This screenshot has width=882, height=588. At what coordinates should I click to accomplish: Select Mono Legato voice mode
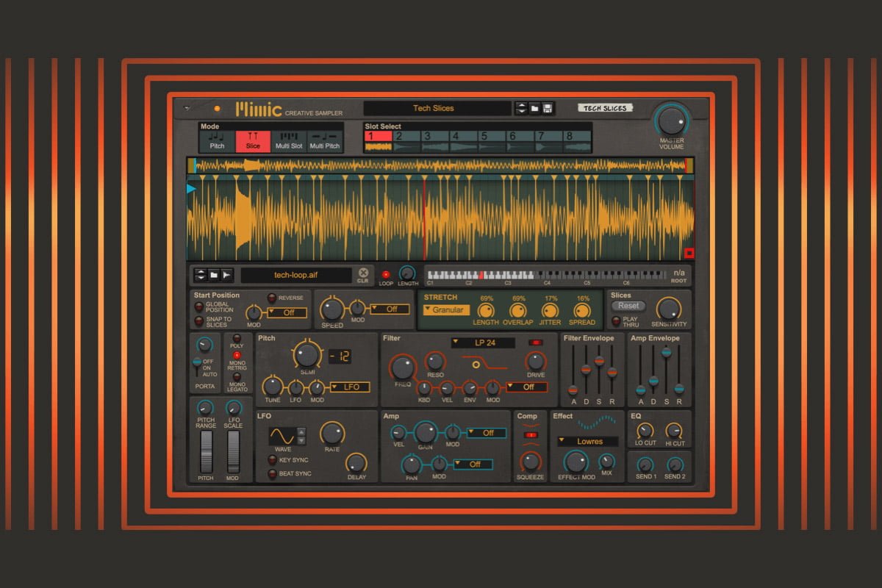pos(237,378)
